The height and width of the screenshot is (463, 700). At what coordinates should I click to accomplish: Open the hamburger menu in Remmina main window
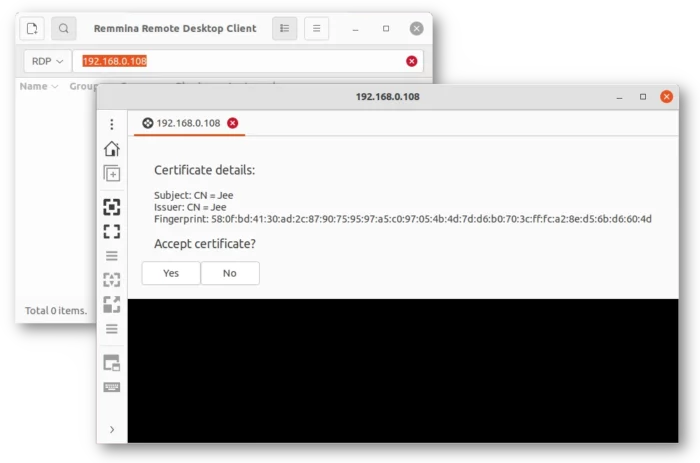click(317, 29)
